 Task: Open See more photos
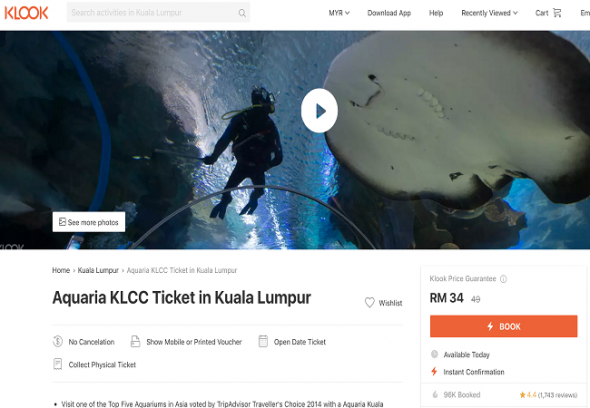click(x=89, y=222)
